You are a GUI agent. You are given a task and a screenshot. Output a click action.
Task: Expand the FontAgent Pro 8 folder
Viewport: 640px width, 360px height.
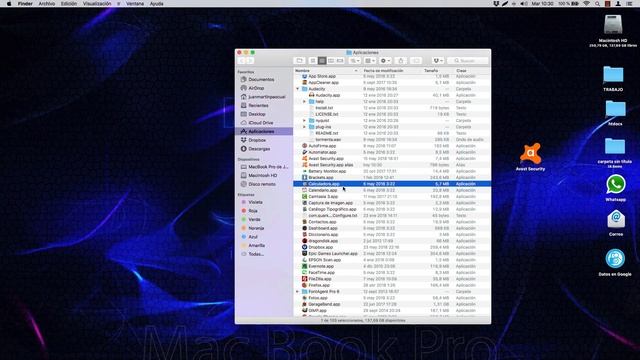(298, 292)
